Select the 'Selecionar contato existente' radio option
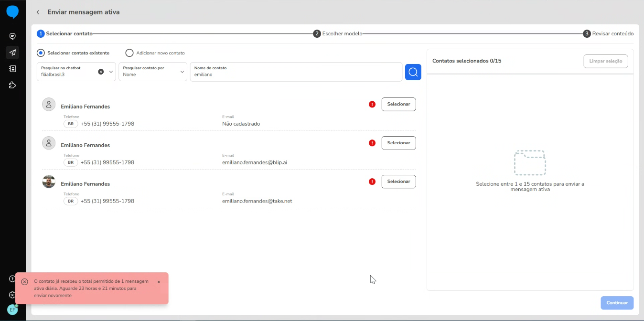Screen dimensions: 644x321 coord(41,53)
